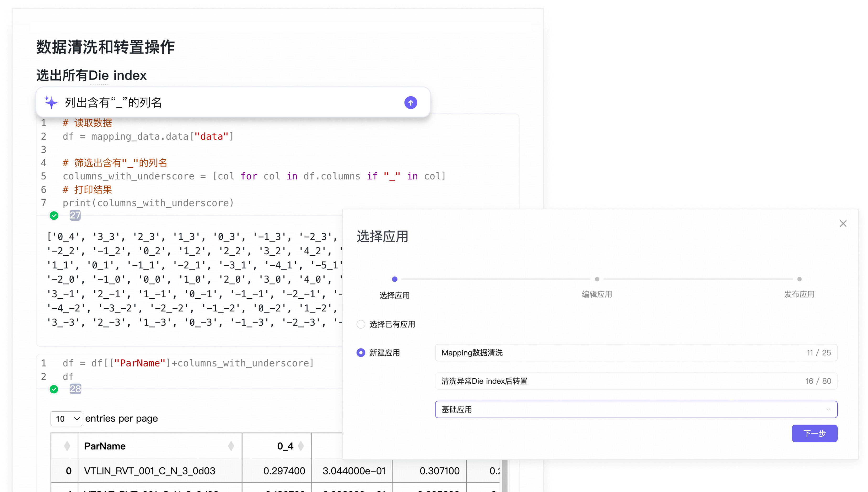The image size is (868, 492).
Task: Click the green success check on cell 28
Action: (x=54, y=389)
